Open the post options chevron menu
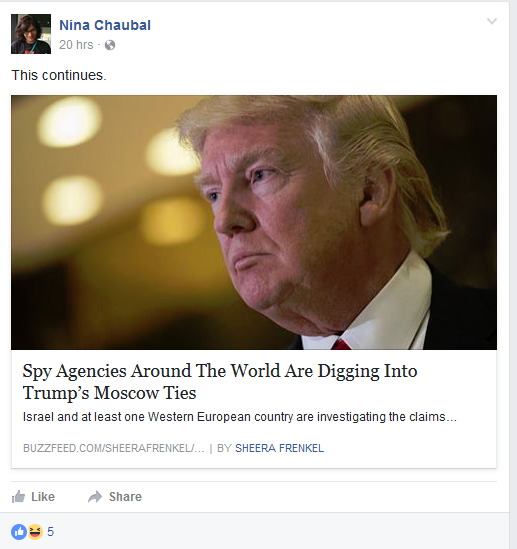The width and height of the screenshot is (517, 549). click(x=492, y=21)
